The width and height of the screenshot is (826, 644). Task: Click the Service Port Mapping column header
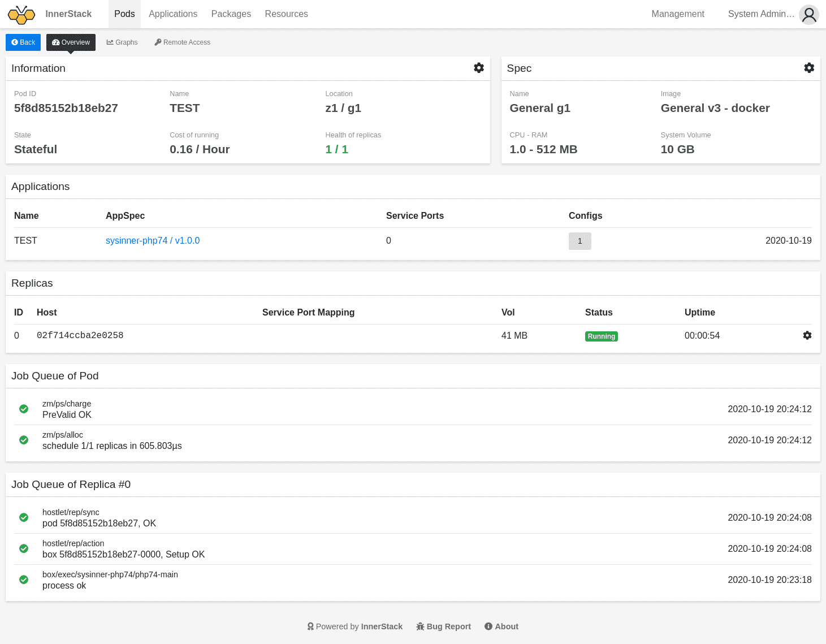point(308,313)
